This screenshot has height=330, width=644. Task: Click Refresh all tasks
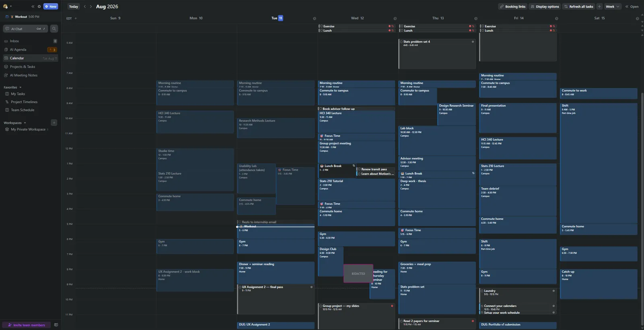tap(578, 6)
